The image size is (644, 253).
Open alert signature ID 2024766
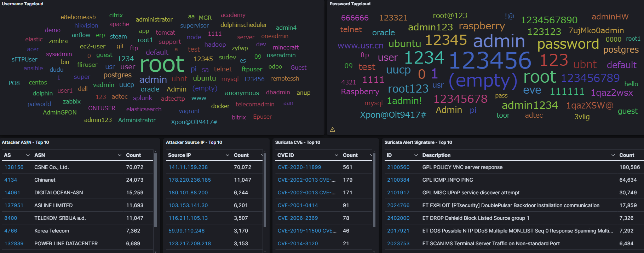pyautogui.click(x=398, y=205)
